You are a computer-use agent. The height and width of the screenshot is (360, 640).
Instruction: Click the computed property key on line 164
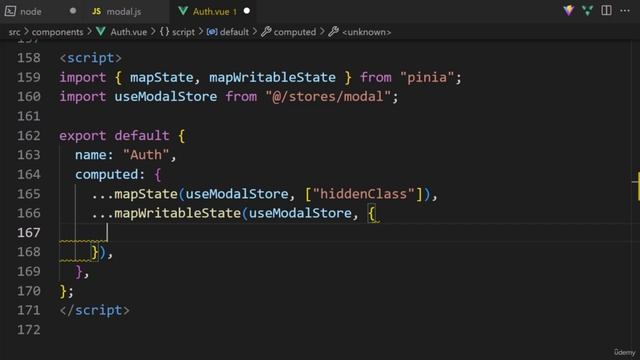coord(107,175)
